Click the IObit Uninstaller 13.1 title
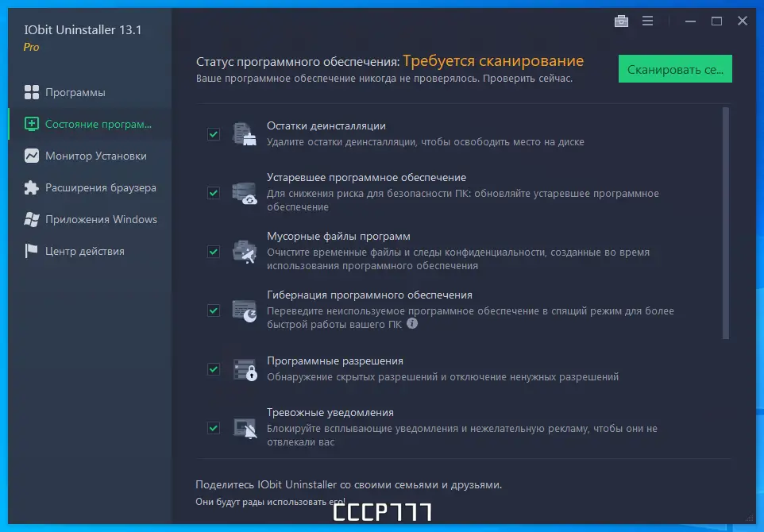This screenshot has height=532, width=764. (83, 29)
